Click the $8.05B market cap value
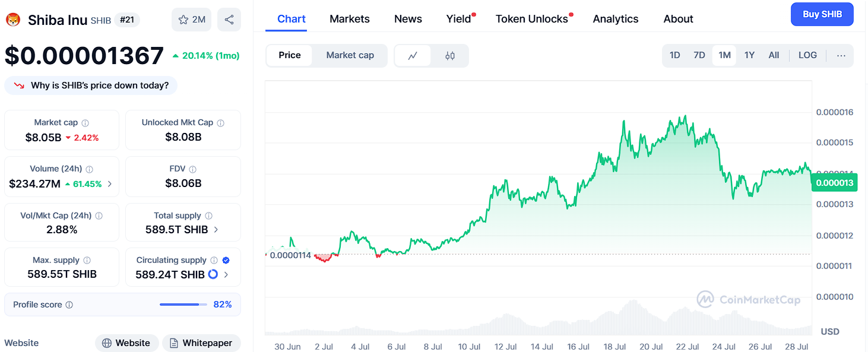This screenshot has width=868, height=352. (43, 138)
